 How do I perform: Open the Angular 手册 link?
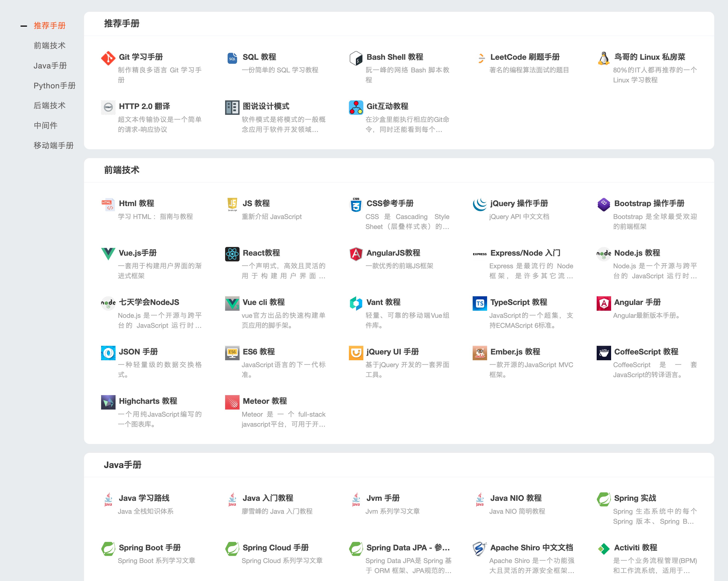pyautogui.click(x=638, y=302)
